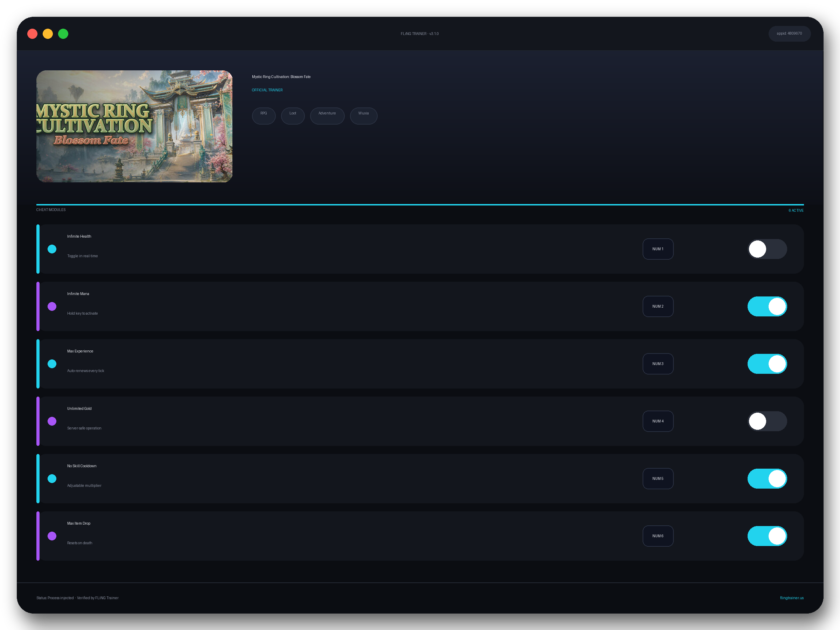The height and width of the screenshot is (630, 840).
Task: Enable the Infinite Health toggle
Action: click(767, 249)
